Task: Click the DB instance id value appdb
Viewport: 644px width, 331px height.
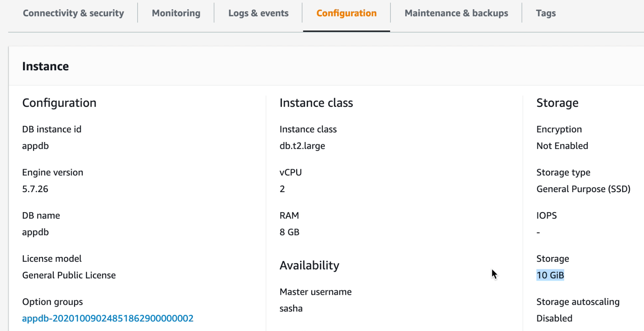Action: (35, 146)
